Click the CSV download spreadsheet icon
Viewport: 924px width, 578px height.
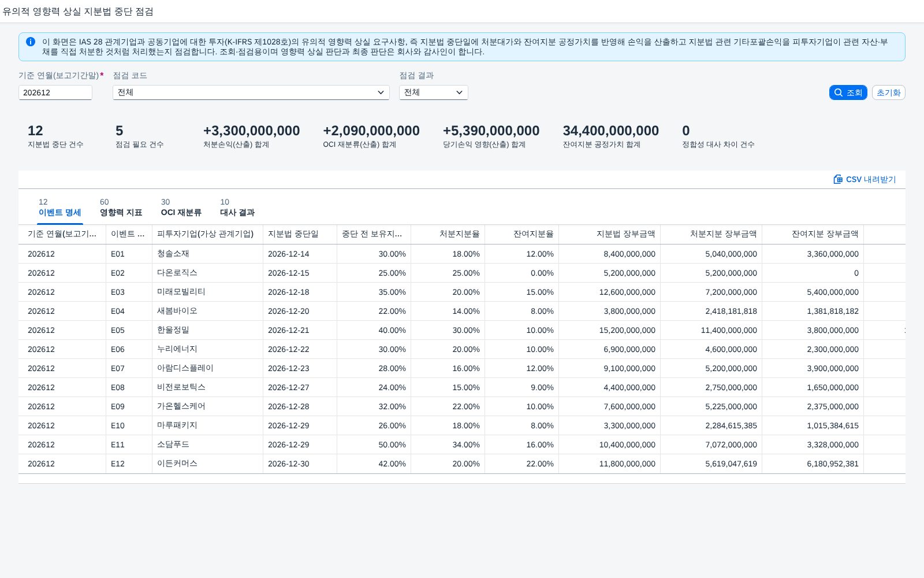(838, 179)
